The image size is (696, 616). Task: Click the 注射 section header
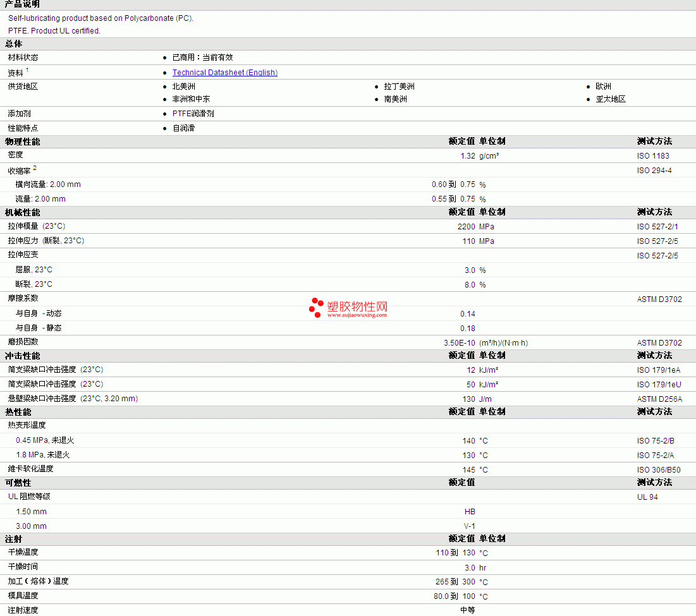(x=13, y=539)
